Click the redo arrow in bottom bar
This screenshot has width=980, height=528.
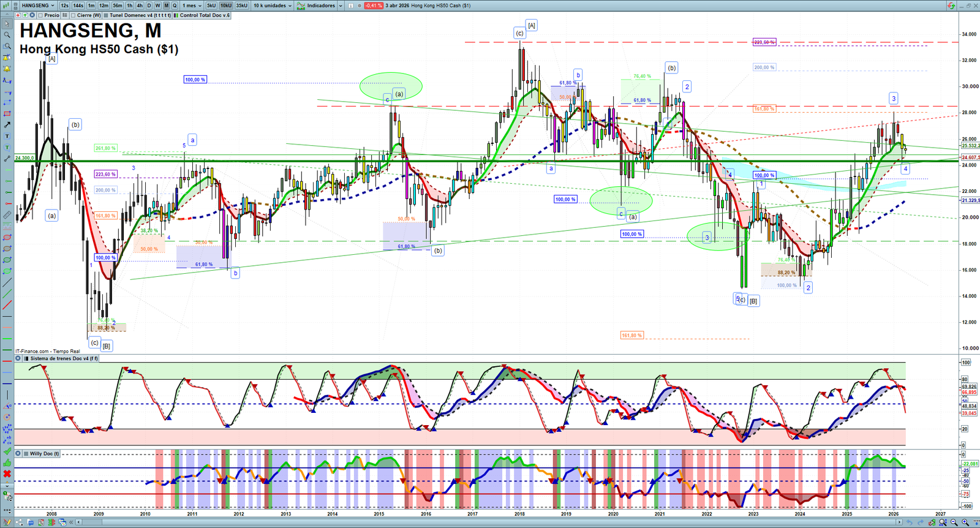point(920,522)
